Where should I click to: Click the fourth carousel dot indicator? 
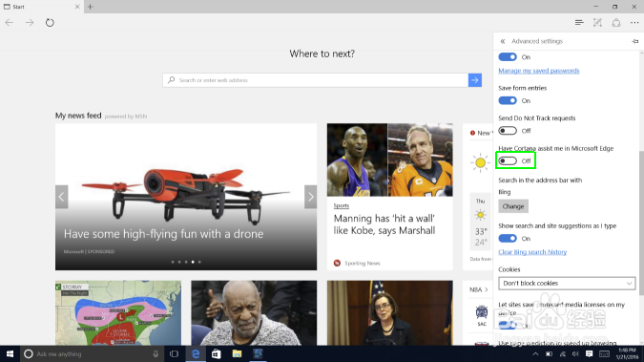click(193, 262)
